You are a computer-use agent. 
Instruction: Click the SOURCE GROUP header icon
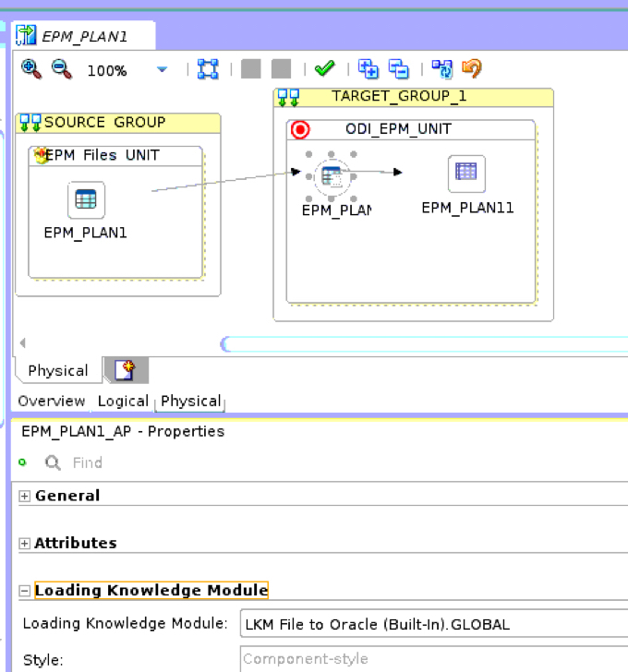[30, 123]
